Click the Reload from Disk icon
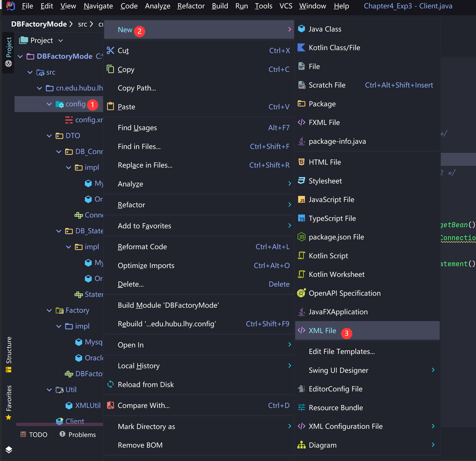The height and width of the screenshot is (461, 476). pos(110,384)
